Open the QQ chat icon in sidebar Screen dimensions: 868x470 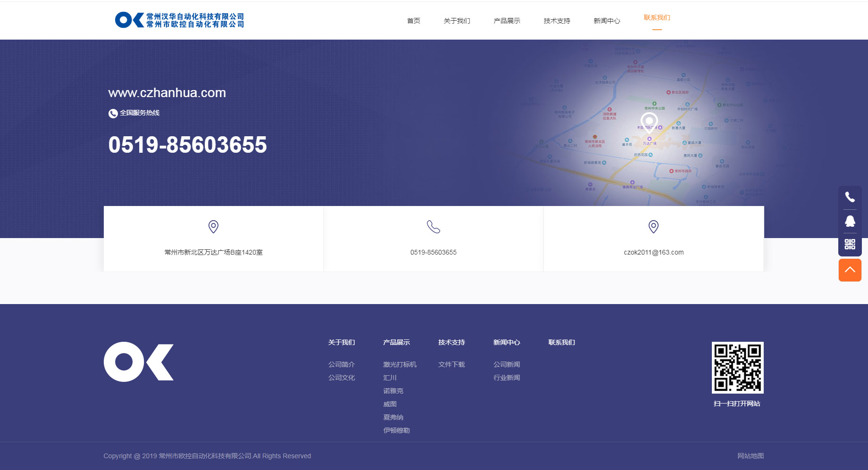[850, 221]
